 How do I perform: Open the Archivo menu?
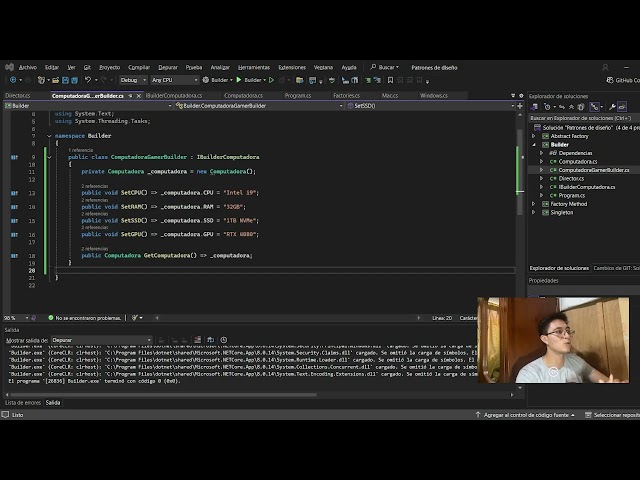28,67
